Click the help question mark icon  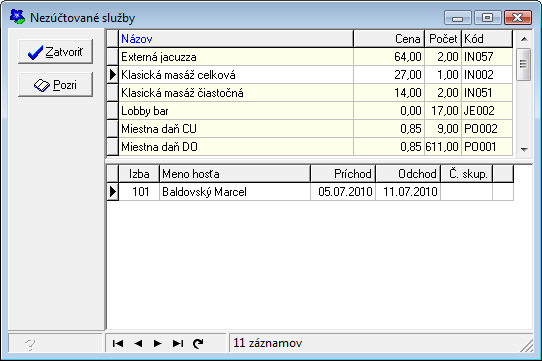(30, 344)
